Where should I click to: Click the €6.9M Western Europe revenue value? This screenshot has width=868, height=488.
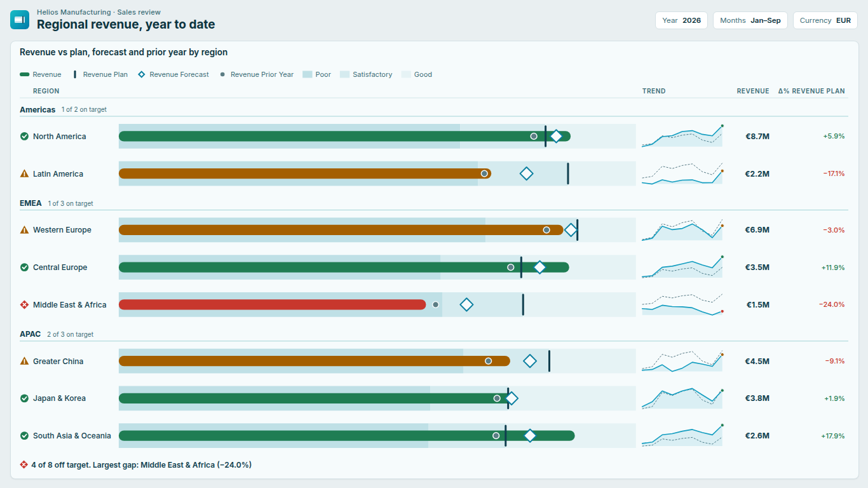pos(757,230)
